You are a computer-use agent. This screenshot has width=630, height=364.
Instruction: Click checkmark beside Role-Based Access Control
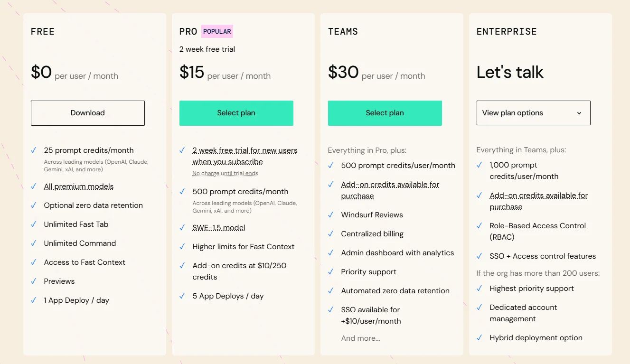pos(480,225)
